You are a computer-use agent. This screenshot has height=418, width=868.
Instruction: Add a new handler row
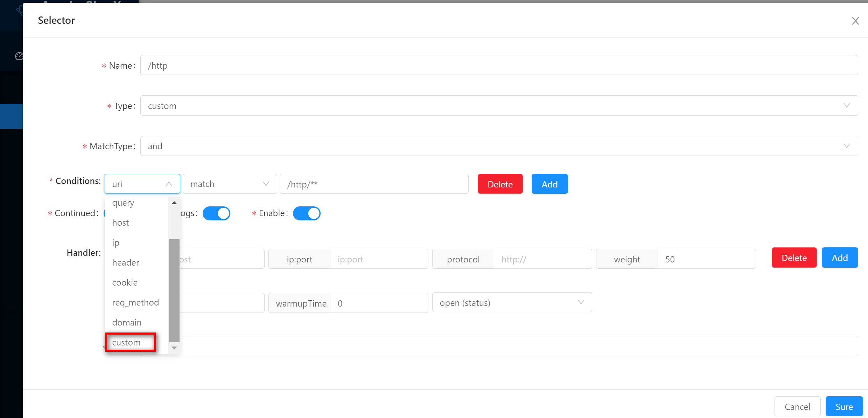pyautogui.click(x=839, y=258)
